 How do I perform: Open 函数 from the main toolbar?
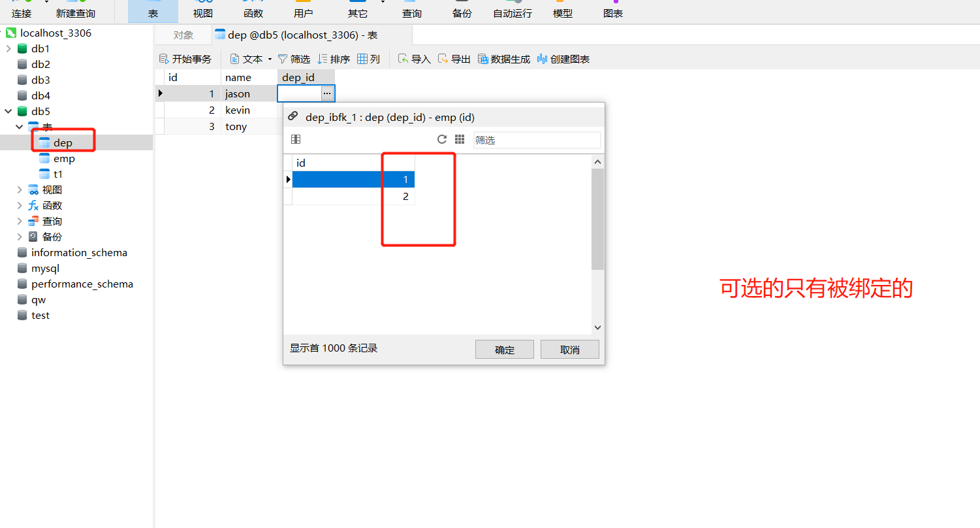pyautogui.click(x=253, y=11)
